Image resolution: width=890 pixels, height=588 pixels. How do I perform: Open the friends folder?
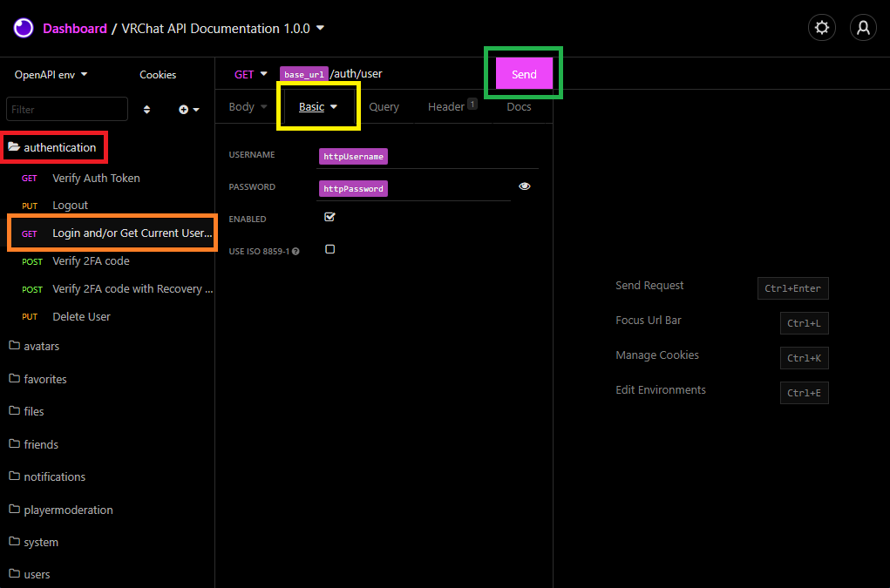click(40, 444)
